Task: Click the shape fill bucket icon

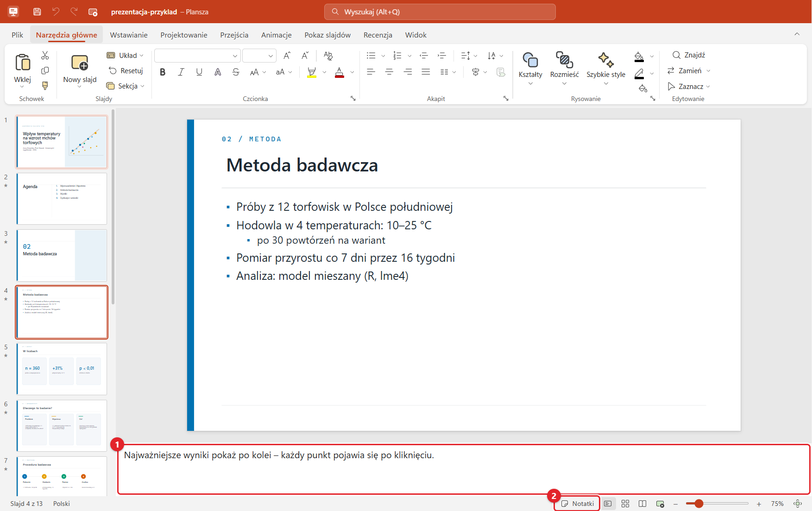Action: [x=639, y=57]
